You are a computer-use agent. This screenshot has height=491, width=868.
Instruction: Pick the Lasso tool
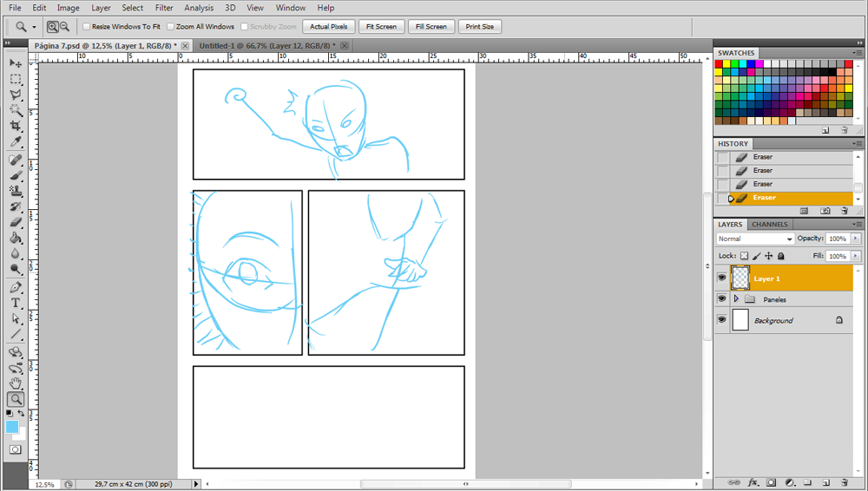(x=16, y=95)
